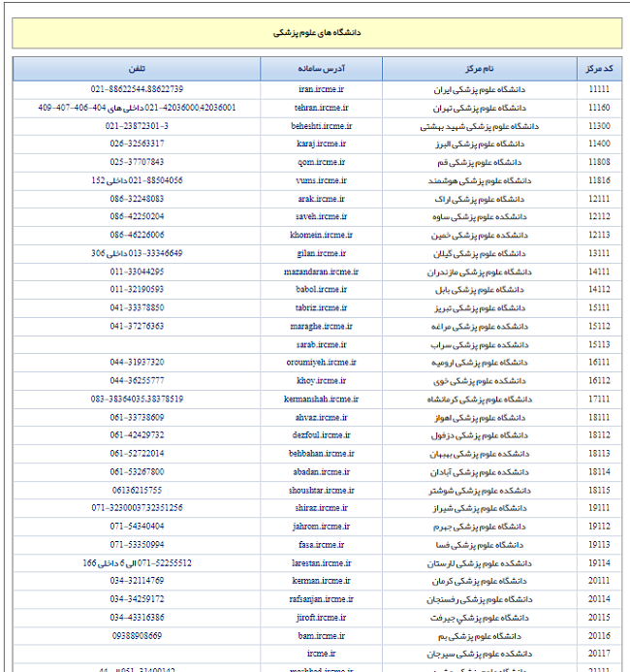Open behbahan.ircme.ir link
This screenshot has width=630, height=672.
[321, 454]
